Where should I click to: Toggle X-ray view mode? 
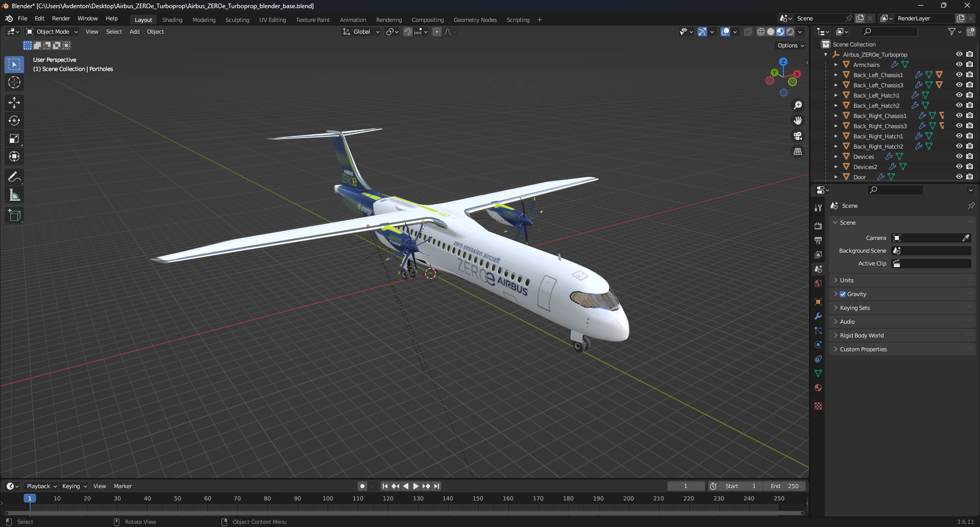tap(748, 32)
